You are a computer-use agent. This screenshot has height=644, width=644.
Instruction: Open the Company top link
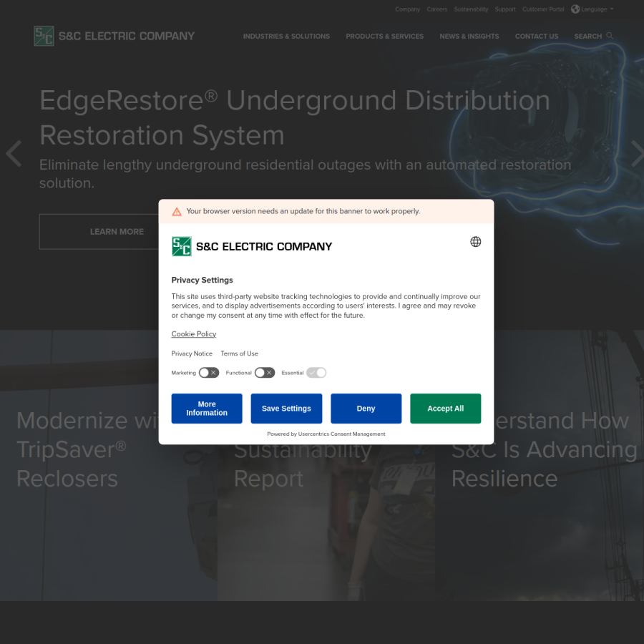click(407, 9)
